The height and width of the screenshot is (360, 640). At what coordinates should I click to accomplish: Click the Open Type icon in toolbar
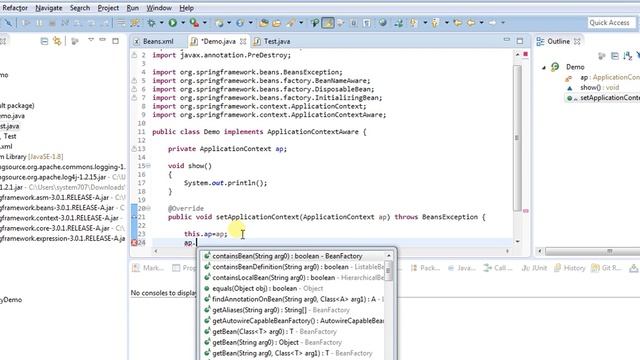(264, 23)
